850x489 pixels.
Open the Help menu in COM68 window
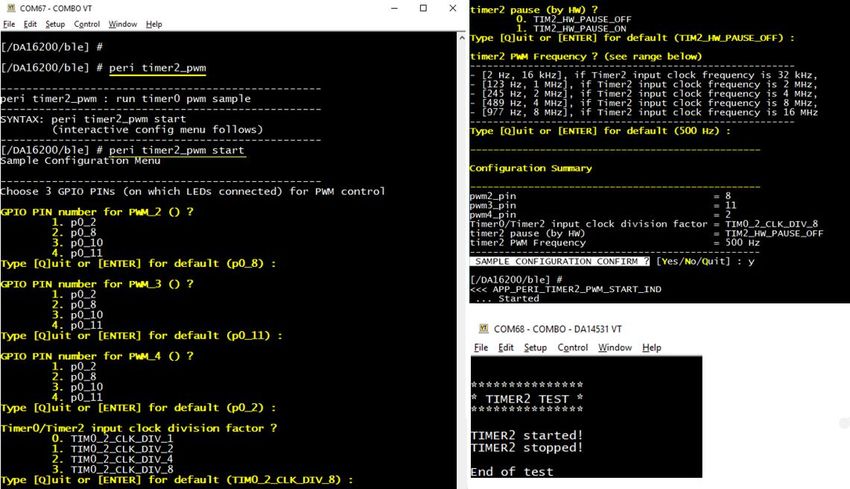point(652,348)
